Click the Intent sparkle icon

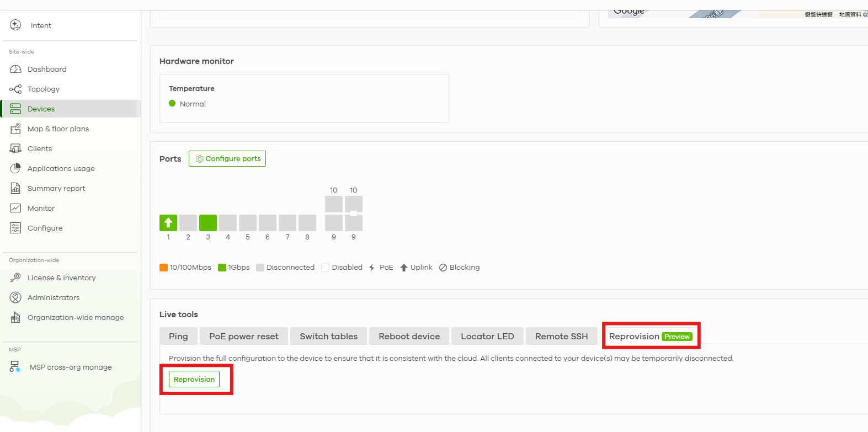(x=15, y=25)
